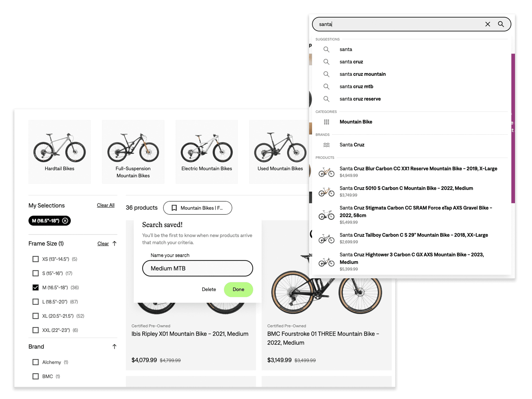Click the $4,079.99 price
The height and width of the screenshot is (399, 532).
[144, 360]
